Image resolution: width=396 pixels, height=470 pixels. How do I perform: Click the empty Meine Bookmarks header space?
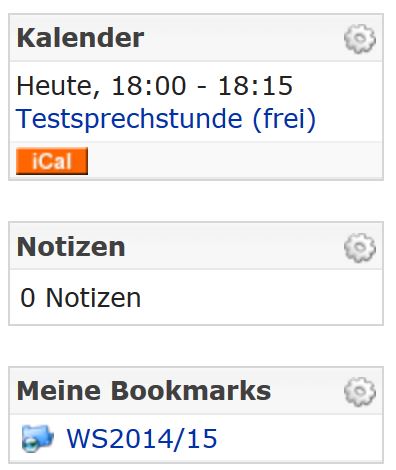307,391
